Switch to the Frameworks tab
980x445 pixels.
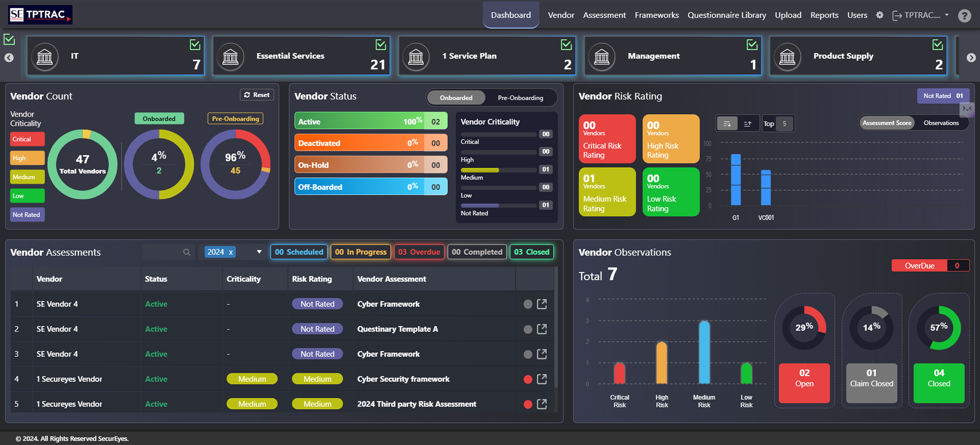click(657, 15)
